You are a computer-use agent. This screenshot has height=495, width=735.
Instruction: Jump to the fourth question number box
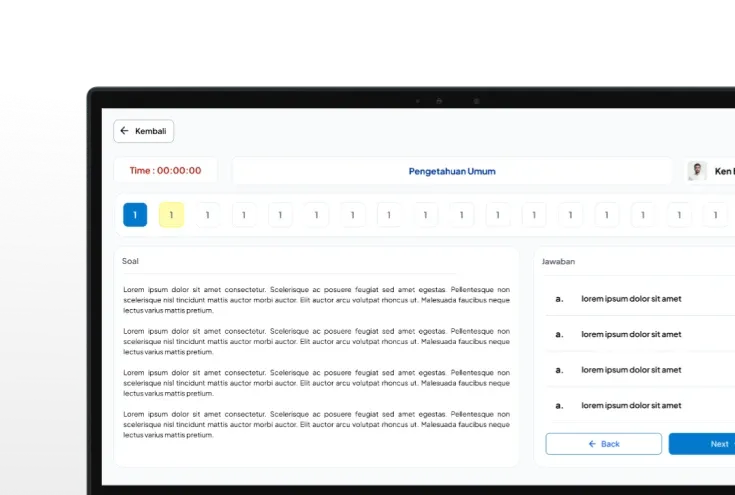(x=244, y=214)
